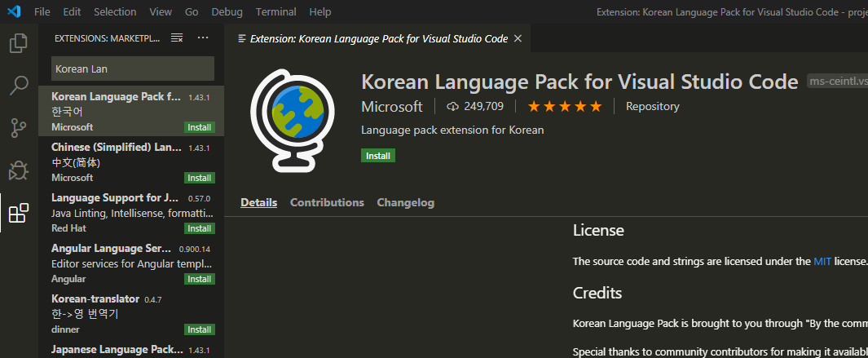Click the Korean Language Pack title heading

point(579,82)
